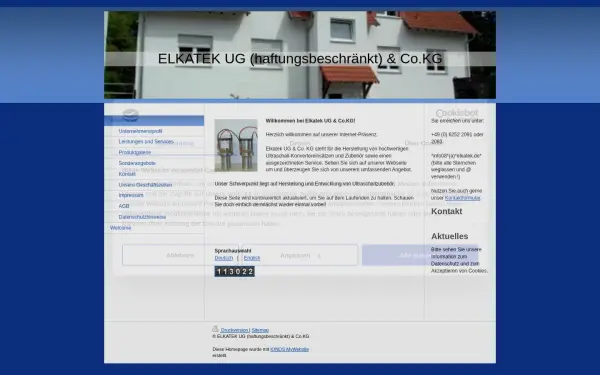
Task: Open the AGB menu item
Action: point(124,206)
